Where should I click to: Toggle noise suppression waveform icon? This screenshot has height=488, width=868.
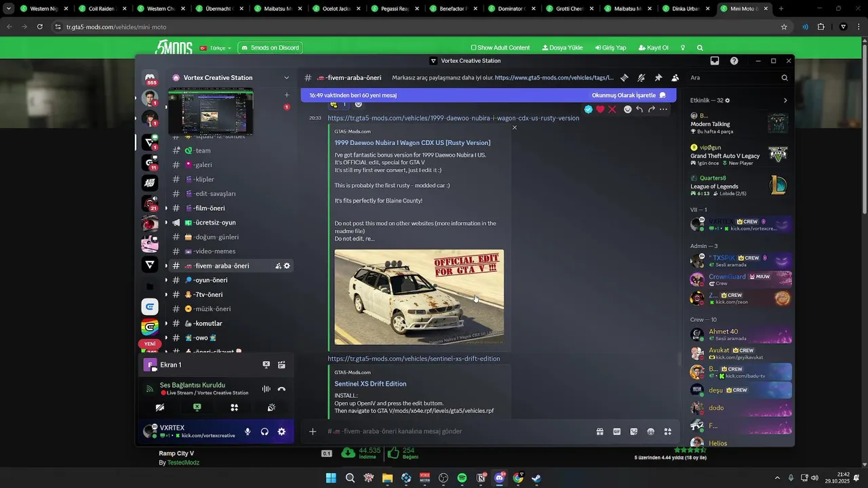click(266, 389)
